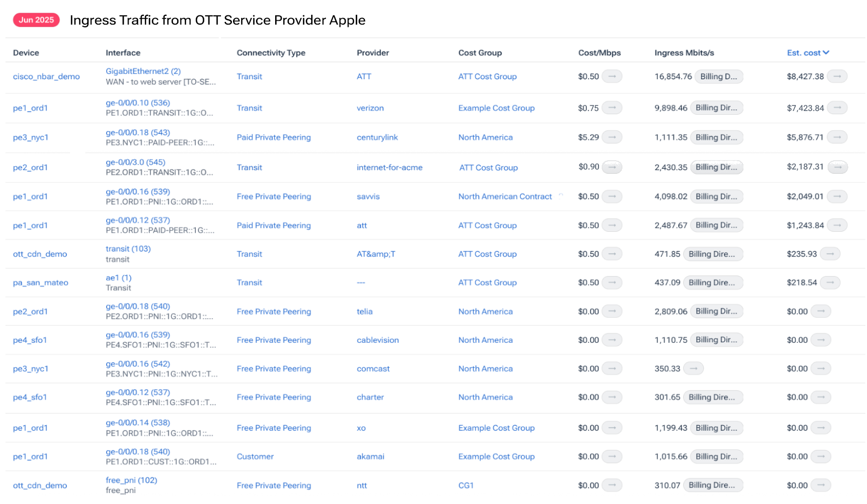Click cost arrow in the AT&amp;T row
The image size is (867, 504).
coord(612,254)
